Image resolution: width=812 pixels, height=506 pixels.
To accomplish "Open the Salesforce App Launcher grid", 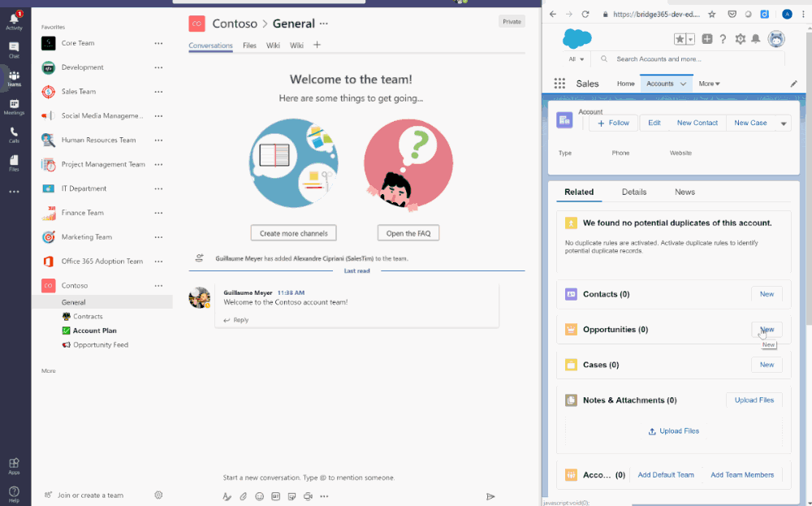I will click(559, 84).
